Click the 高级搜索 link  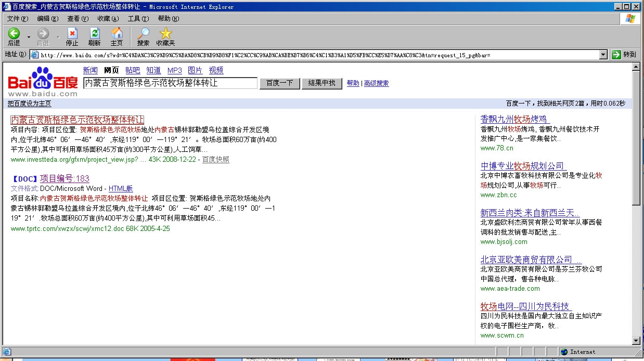pyautogui.click(x=376, y=83)
